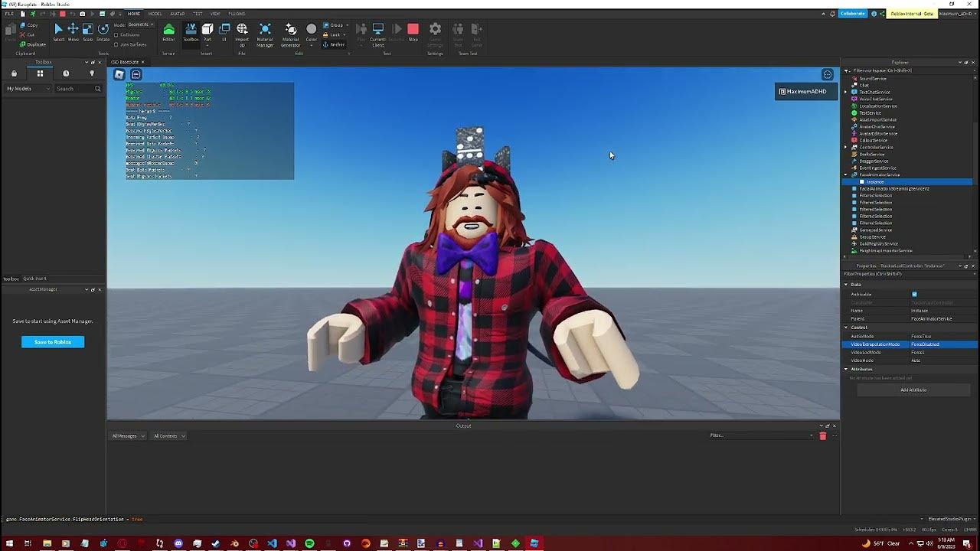Activate the Rotate tool
980x551 pixels.
103,31
